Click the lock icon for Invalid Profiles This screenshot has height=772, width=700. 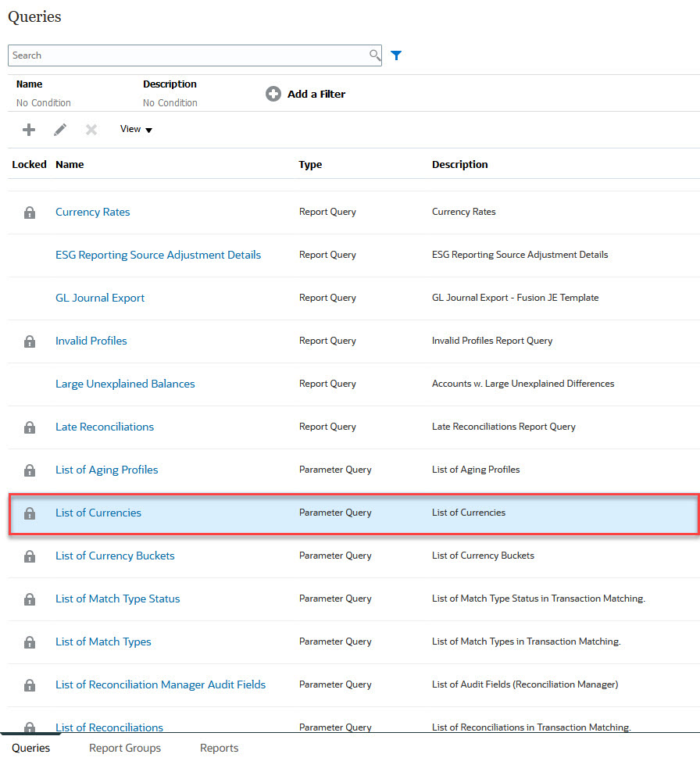click(x=30, y=341)
